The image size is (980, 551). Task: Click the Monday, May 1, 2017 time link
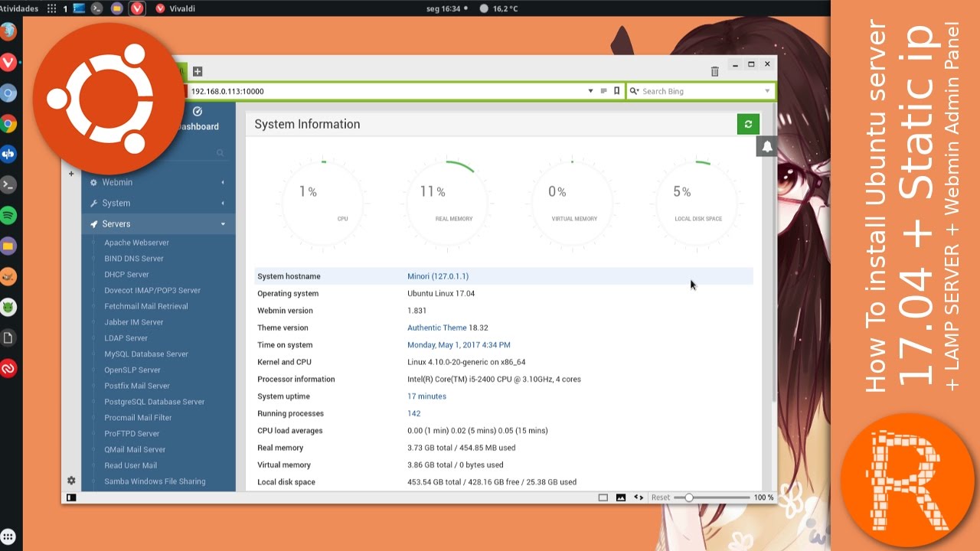pyautogui.click(x=459, y=345)
